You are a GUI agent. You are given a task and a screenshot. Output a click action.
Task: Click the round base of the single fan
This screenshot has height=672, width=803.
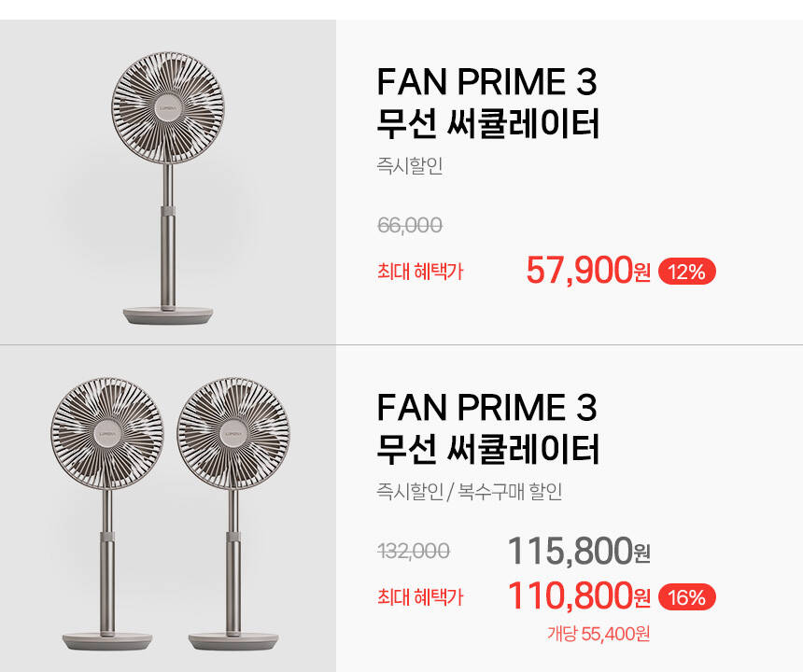point(168,316)
